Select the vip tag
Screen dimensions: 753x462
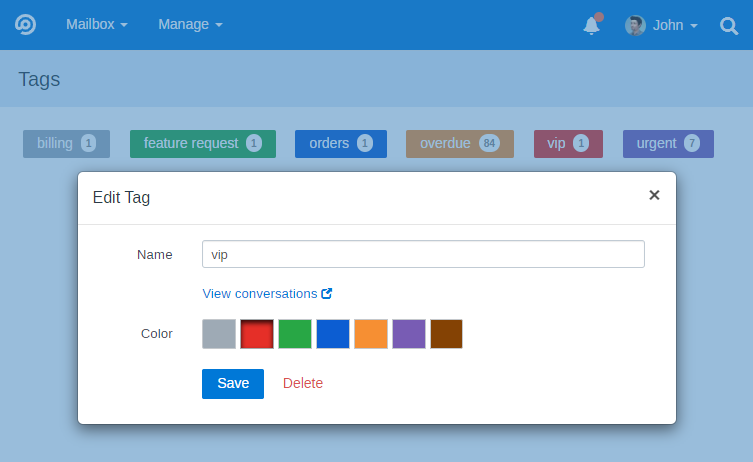(568, 144)
